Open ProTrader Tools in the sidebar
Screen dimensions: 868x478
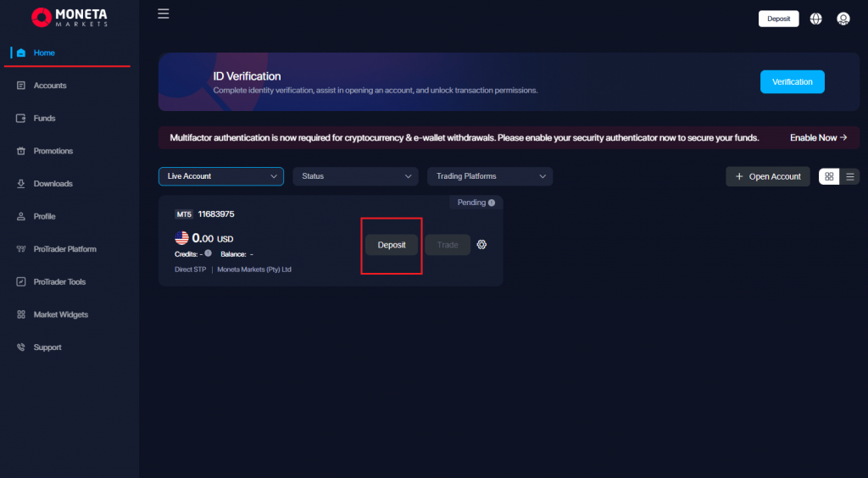(x=60, y=281)
